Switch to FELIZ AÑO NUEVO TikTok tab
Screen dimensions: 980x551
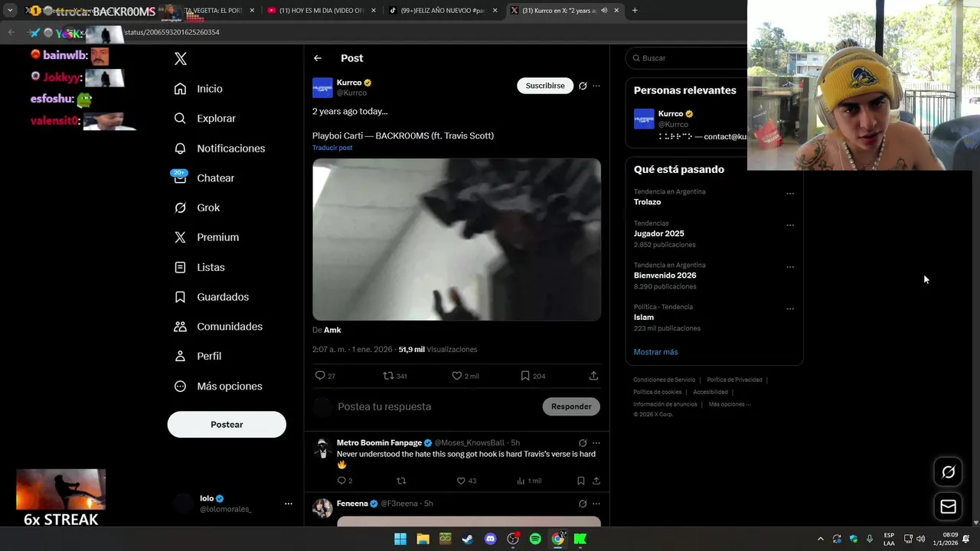pyautogui.click(x=442, y=11)
